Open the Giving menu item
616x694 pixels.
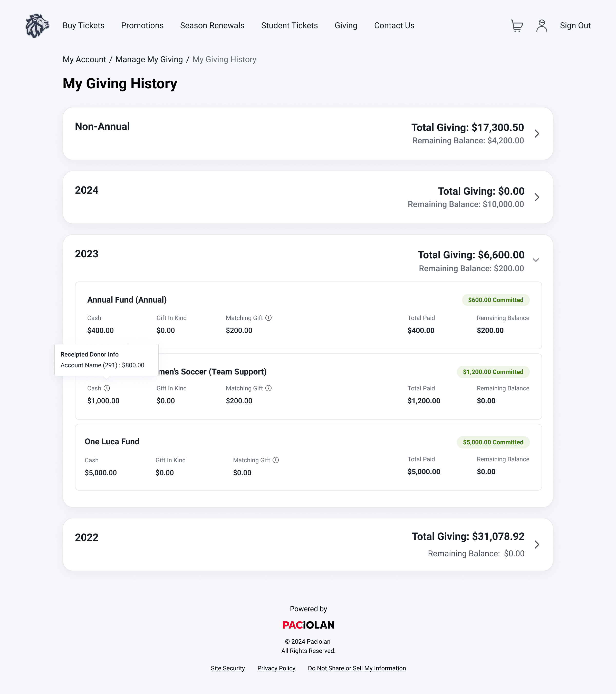[346, 25]
